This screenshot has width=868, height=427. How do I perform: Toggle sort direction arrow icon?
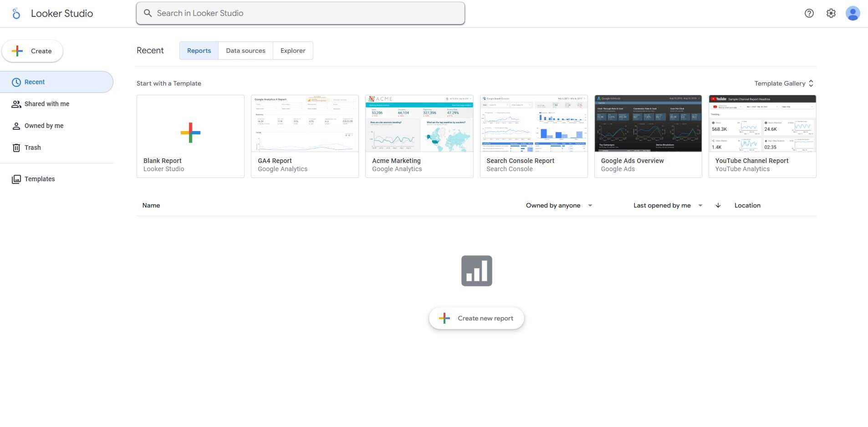(718, 205)
